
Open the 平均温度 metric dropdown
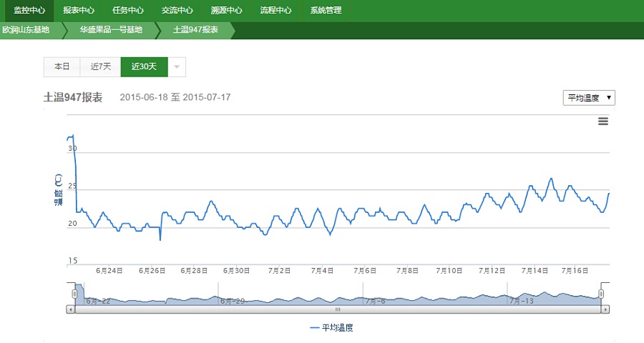coord(589,98)
